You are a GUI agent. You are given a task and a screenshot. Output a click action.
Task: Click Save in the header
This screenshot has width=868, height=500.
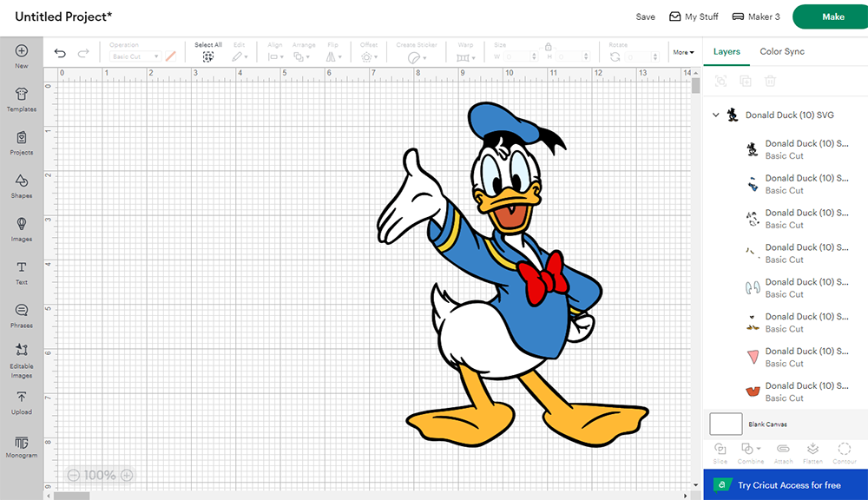(645, 16)
